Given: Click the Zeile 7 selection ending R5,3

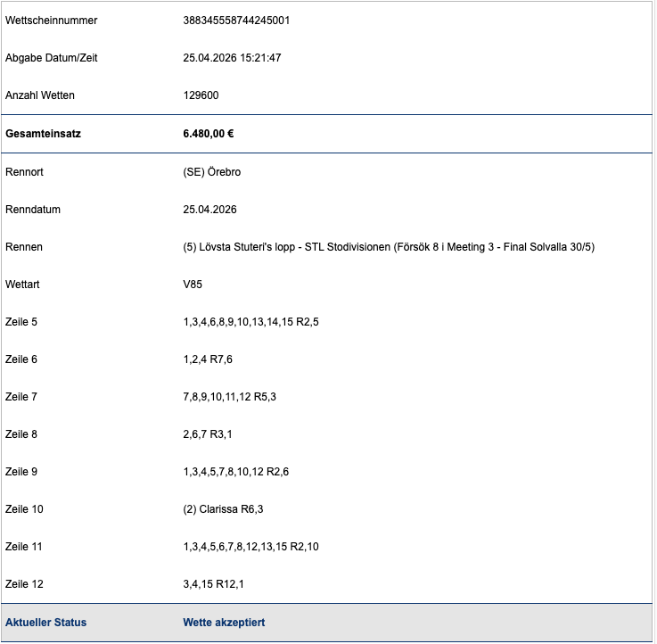Looking at the screenshot, I should click(229, 397).
